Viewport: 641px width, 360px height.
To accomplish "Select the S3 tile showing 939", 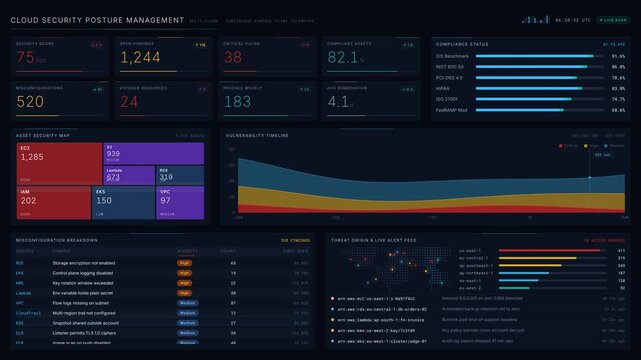I will [154, 154].
